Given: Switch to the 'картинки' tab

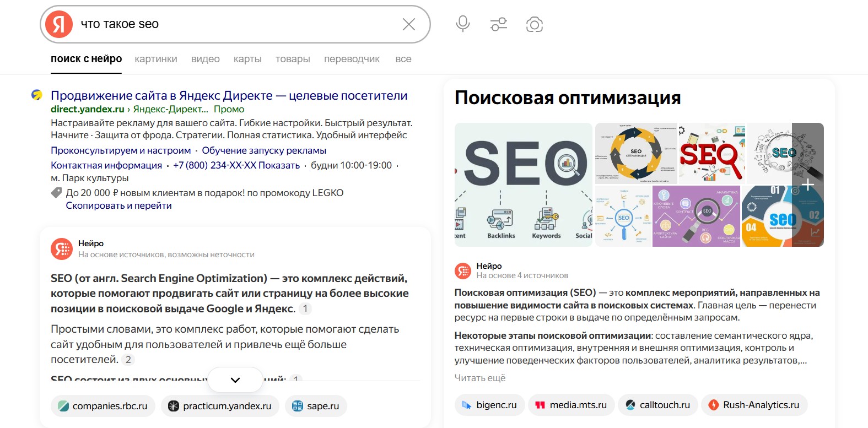Looking at the screenshot, I should (x=156, y=59).
